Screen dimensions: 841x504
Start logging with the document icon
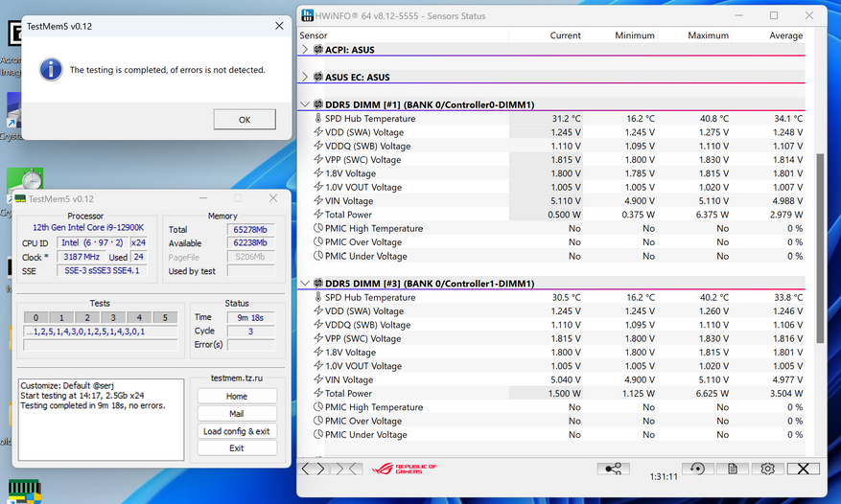(x=732, y=469)
